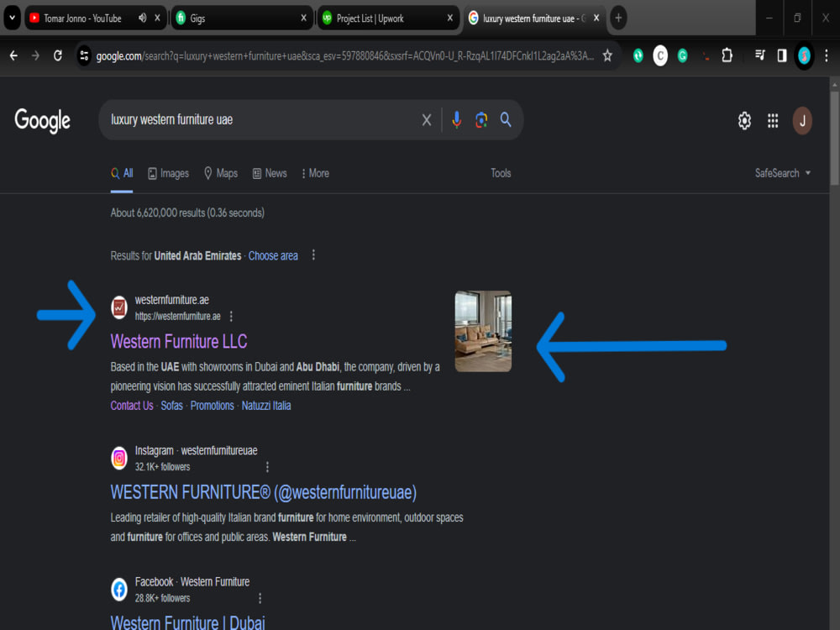Open the Natuzzi Italia sitelink

266,406
